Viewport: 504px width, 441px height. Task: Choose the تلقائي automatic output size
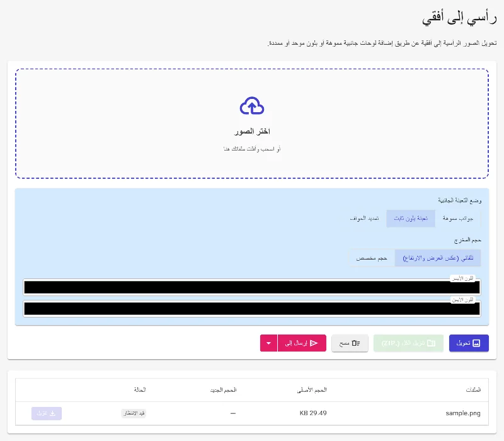pos(438,258)
